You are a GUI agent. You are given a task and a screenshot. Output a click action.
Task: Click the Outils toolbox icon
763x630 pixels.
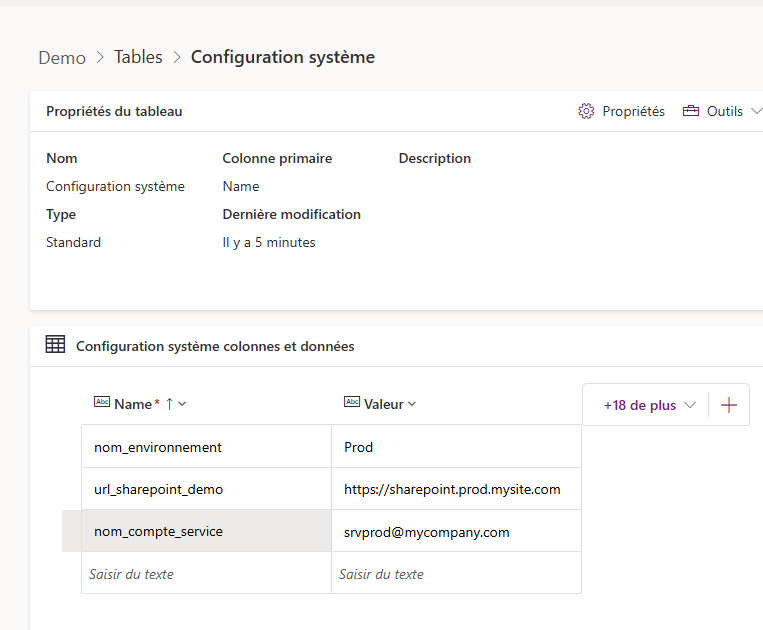point(690,111)
